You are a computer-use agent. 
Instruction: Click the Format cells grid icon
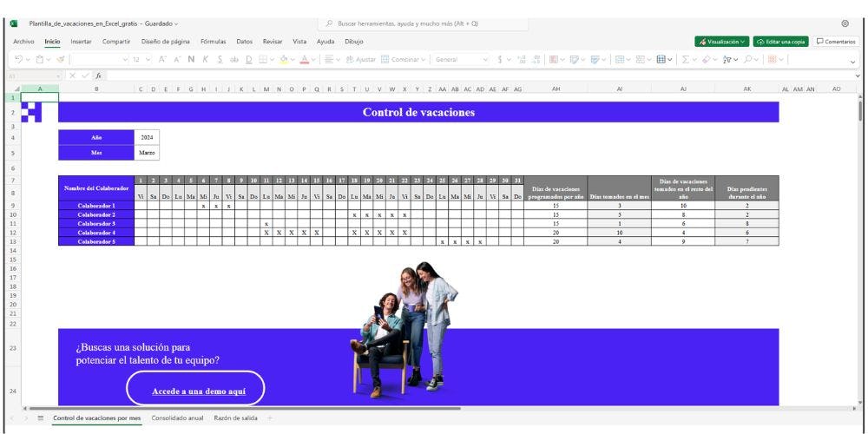(661, 59)
